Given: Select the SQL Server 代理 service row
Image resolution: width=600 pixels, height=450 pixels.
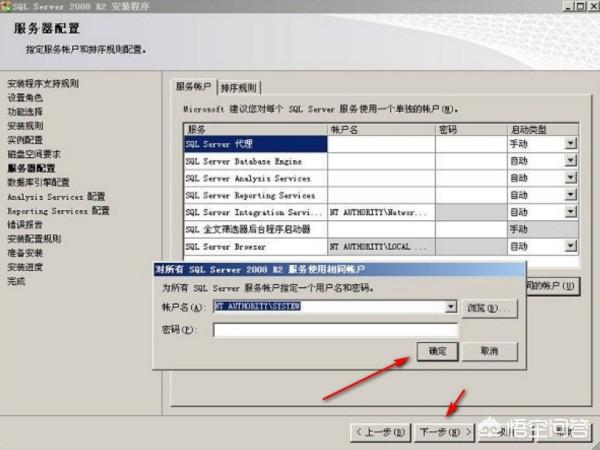Looking at the screenshot, I should click(x=256, y=144).
